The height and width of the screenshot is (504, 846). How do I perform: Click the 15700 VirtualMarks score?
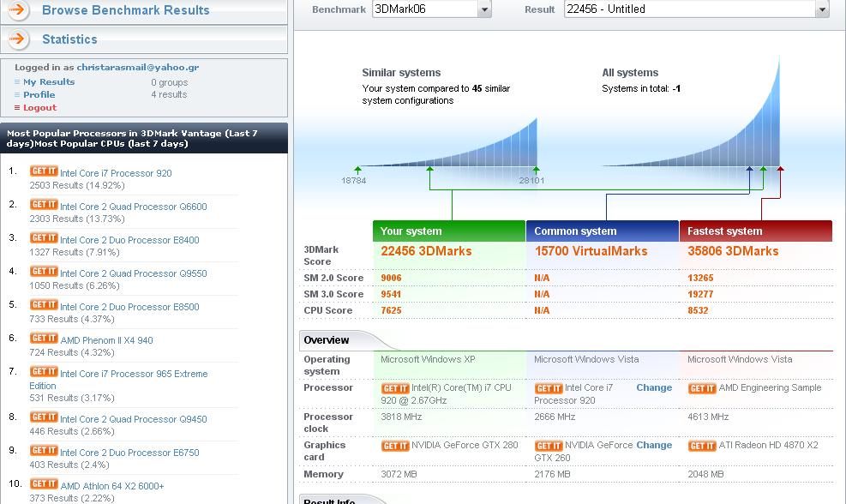tap(591, 251)
